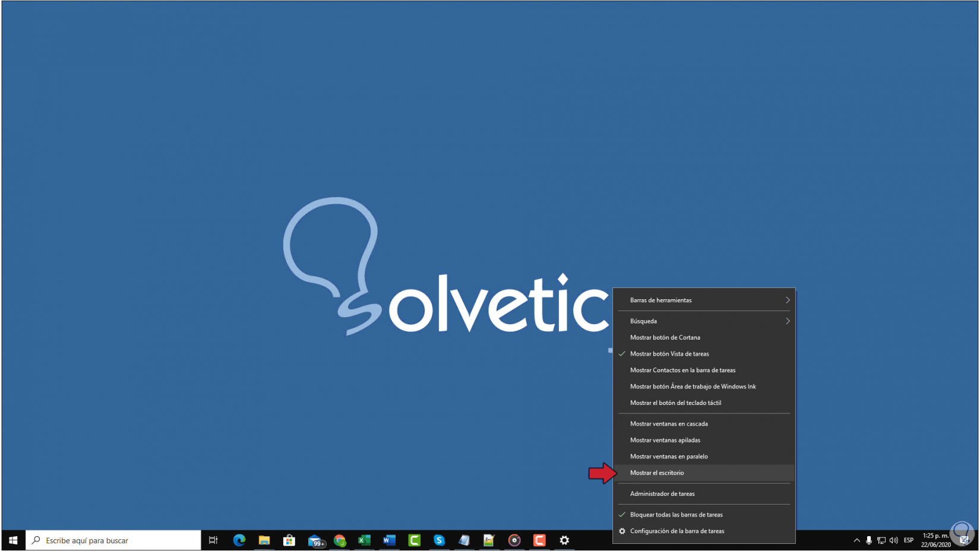Viewport: 980px width, 551px height.
Task: Open Microsoft Store from the taskbar
Action: [289, 540]
